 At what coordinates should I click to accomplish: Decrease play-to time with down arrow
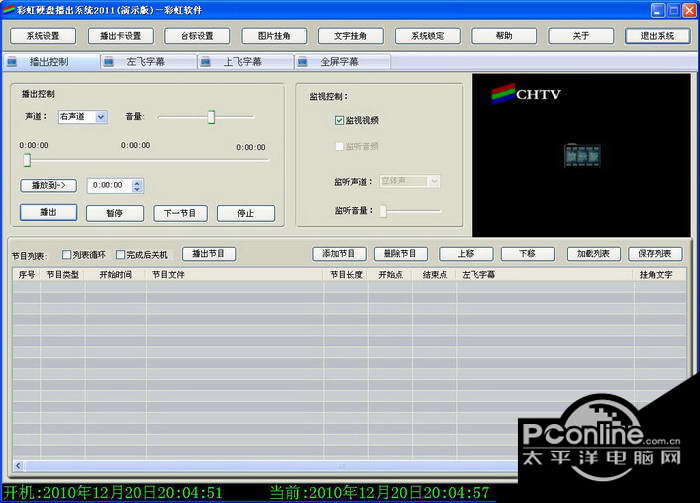pyautogui.click(x=138, y=189)
